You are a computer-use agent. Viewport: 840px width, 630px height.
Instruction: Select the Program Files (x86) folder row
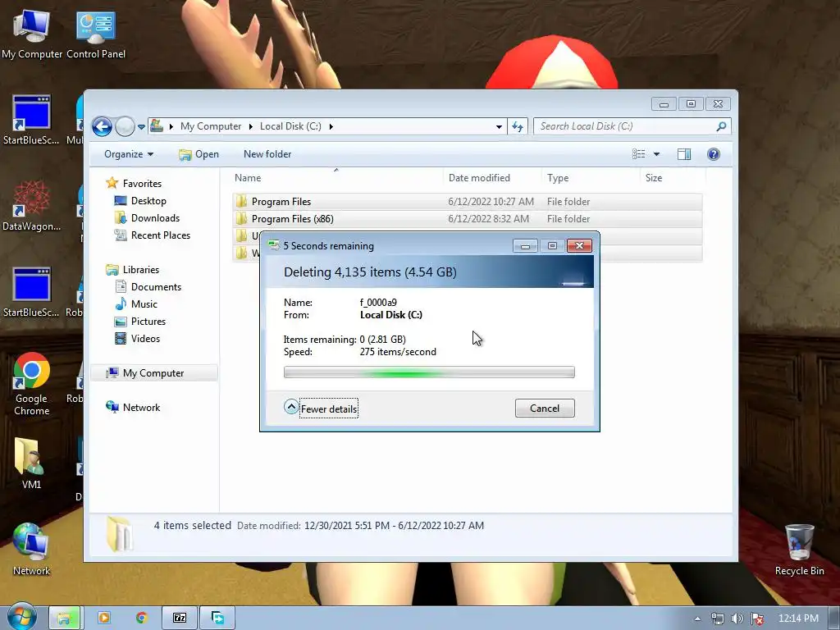coord(467,218)
